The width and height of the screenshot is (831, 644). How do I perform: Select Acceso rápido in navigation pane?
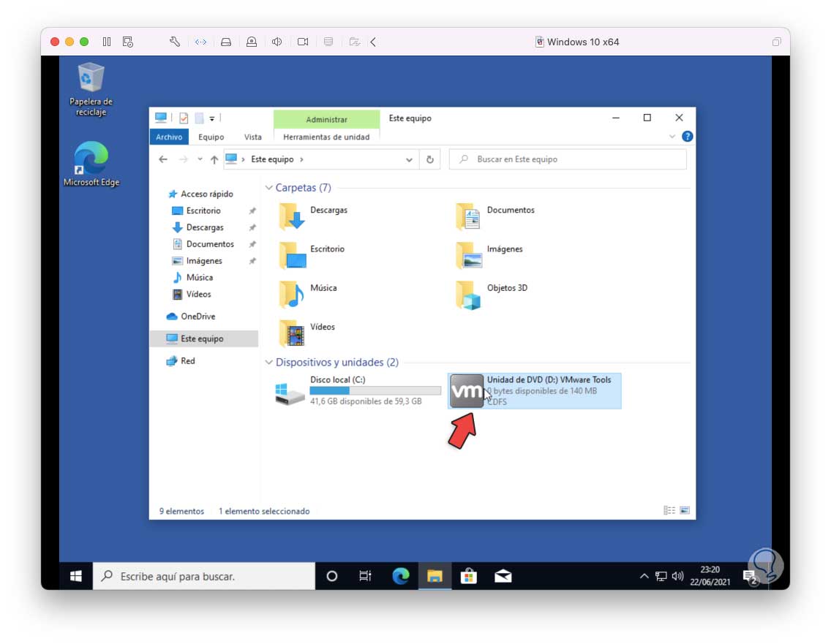tap(207, 194)
